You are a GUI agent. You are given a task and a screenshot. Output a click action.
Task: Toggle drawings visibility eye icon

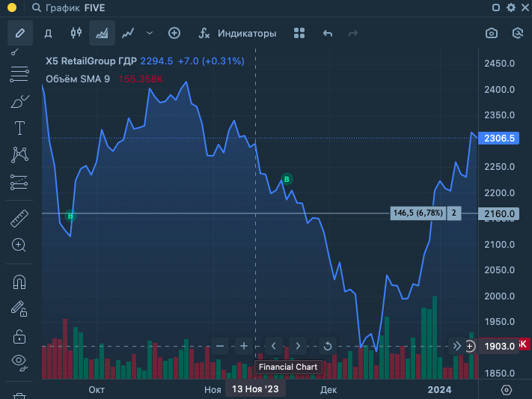coord(19,362)
